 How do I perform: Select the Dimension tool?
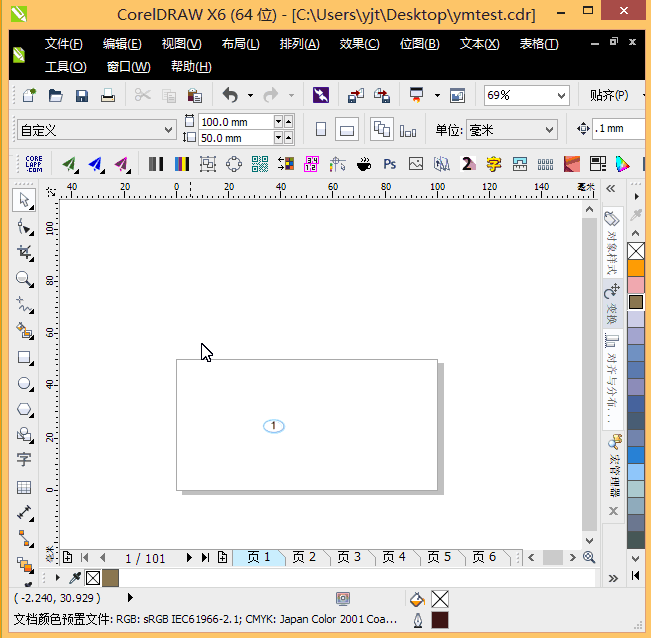pyautogui.click(x=24, y=513)
